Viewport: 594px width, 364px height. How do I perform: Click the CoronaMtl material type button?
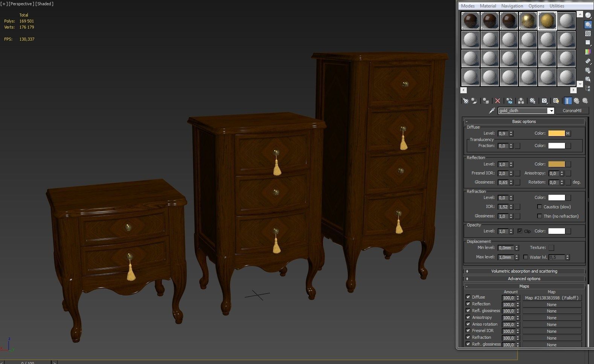tap(572, 111)
